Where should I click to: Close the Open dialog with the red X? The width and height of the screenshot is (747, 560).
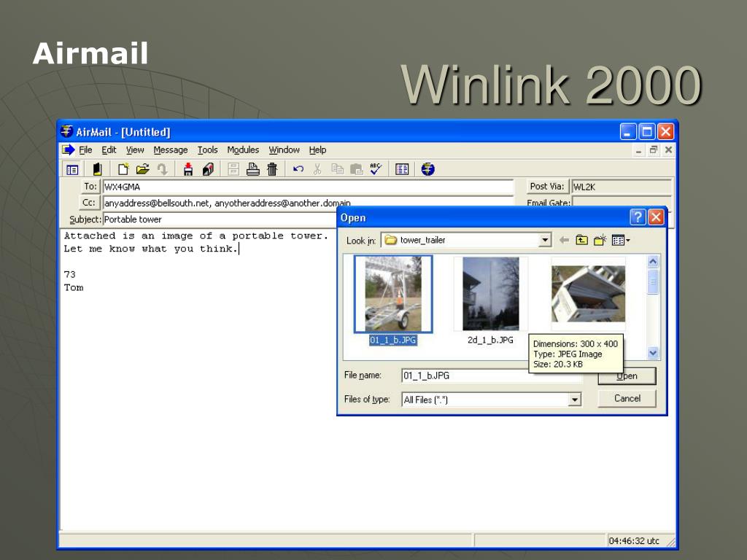[x=656, y=217]
